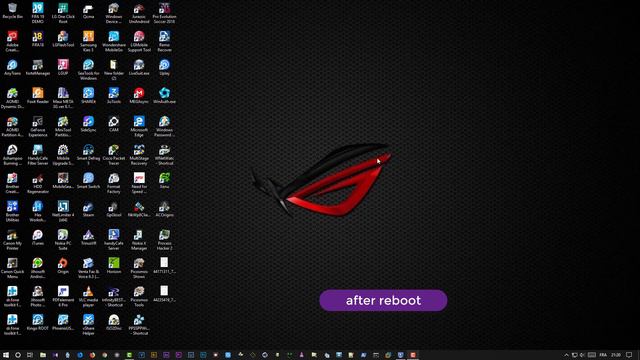Screen dimensions: 640x360
Task: Open the Windows Start menu
Action: pos(6,355)
